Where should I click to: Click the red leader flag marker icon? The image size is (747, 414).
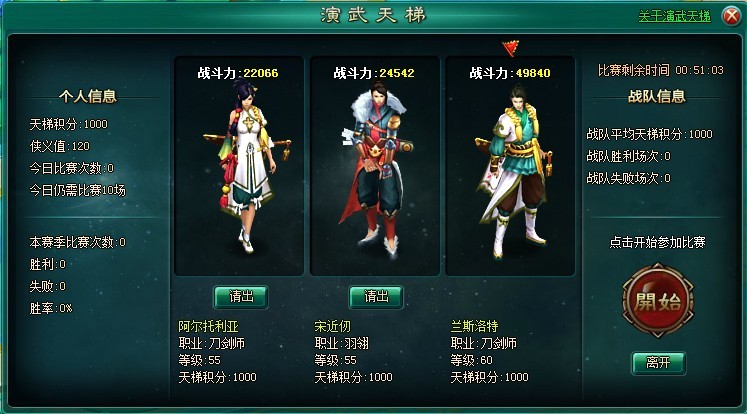[511, 48]
